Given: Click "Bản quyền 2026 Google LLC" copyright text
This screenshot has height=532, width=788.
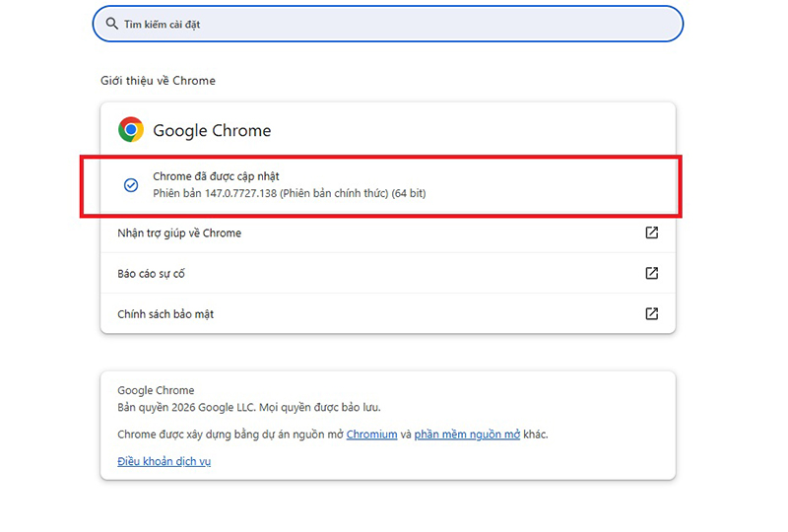Looking at the screenshot, I should pyautogui.click(x=186, y=407).
